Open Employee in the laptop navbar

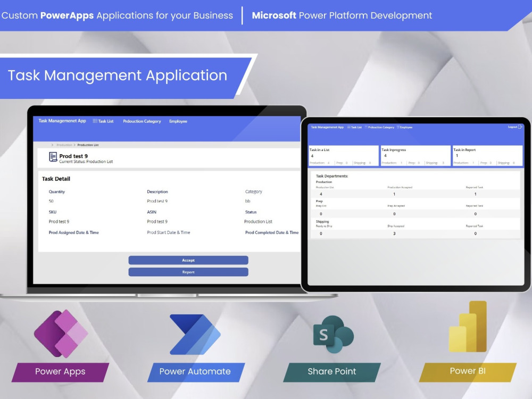178,121
